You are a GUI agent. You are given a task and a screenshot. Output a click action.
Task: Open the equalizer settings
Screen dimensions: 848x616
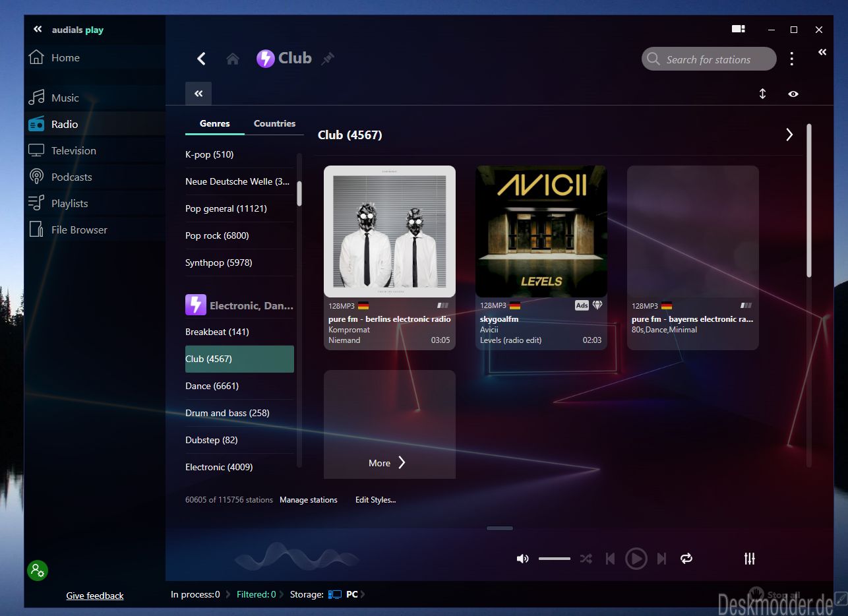pyautogui.click(x=750, y=559)
